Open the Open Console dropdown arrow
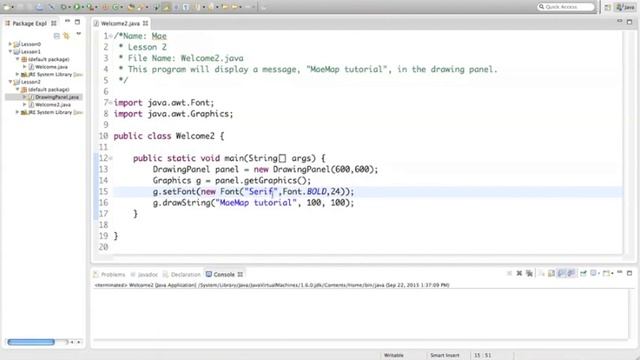The height and width of the screenshot is (360, 640). [x=612, y=273]
